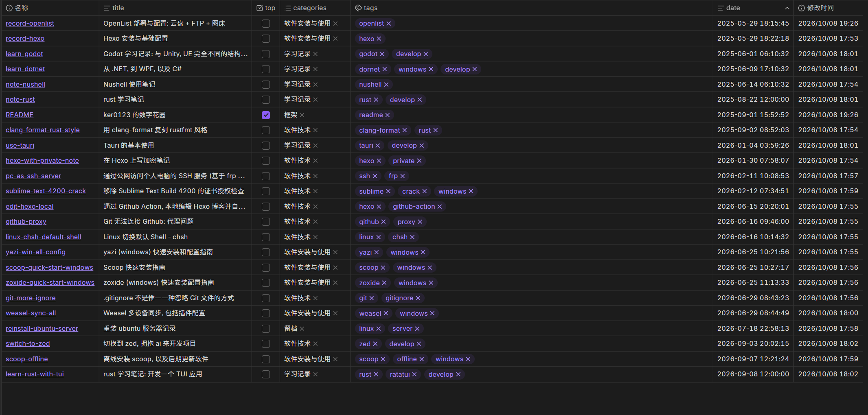Remove clang-format tag from its row
Screen dimensions: 868x415
click(405, 130)
